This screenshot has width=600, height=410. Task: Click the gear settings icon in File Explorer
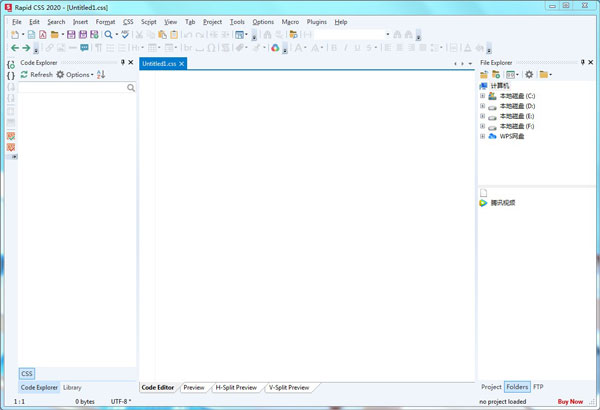529,75
